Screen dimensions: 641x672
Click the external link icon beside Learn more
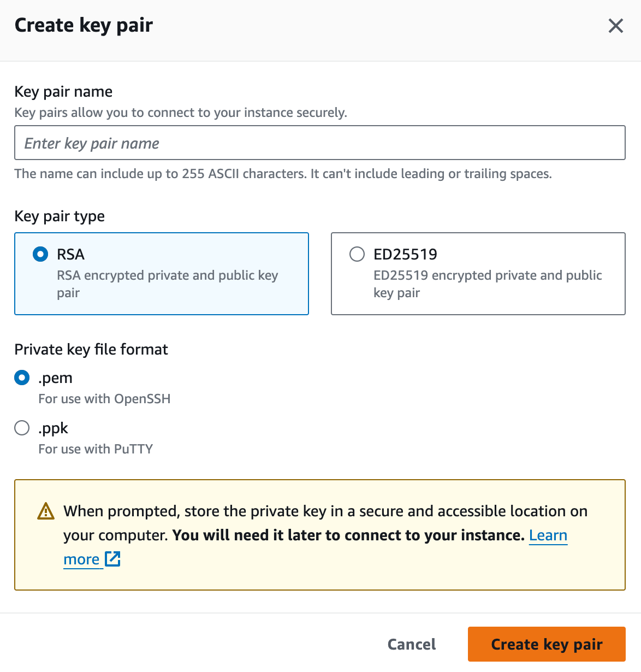coord(112,559)
